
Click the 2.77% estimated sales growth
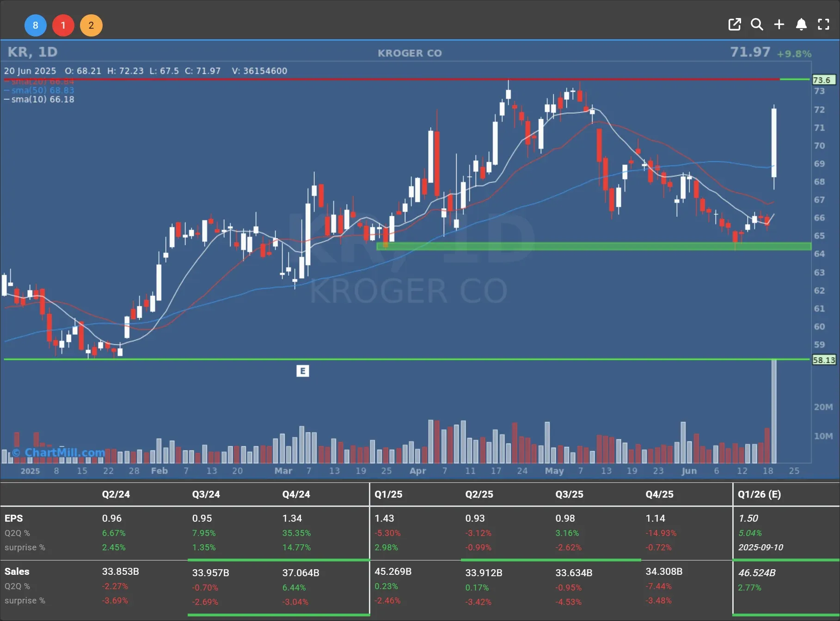[750, 587]
